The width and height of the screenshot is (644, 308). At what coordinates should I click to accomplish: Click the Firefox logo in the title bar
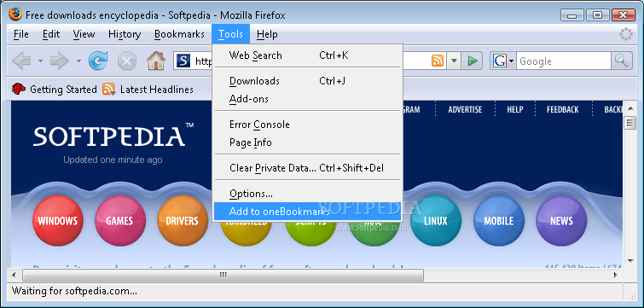coord(15,15)
